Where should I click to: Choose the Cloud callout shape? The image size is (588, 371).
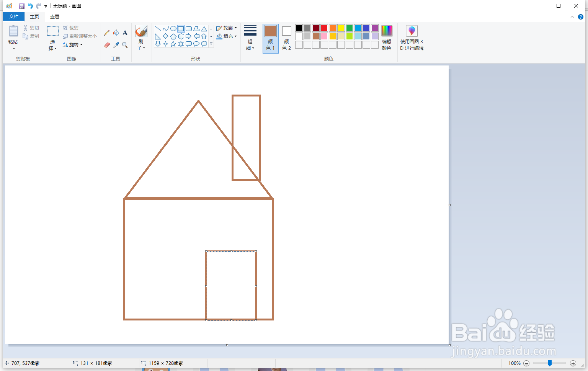click(204, 44)
